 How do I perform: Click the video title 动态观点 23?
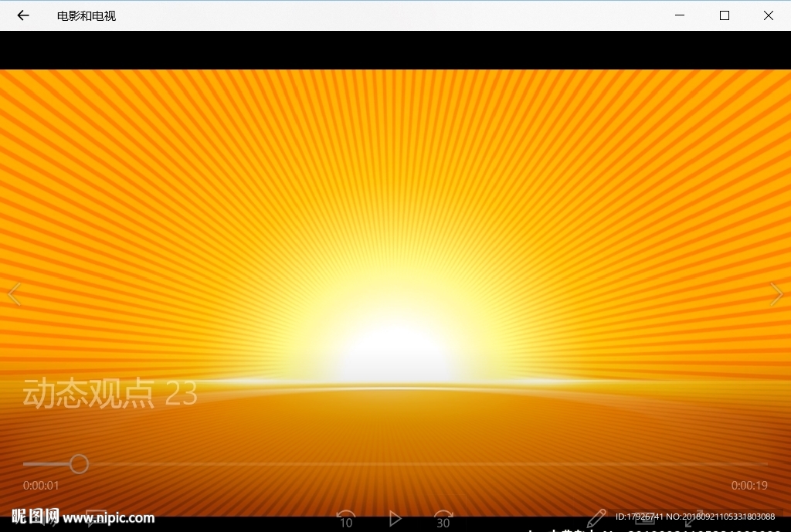(x=110, y=393)
